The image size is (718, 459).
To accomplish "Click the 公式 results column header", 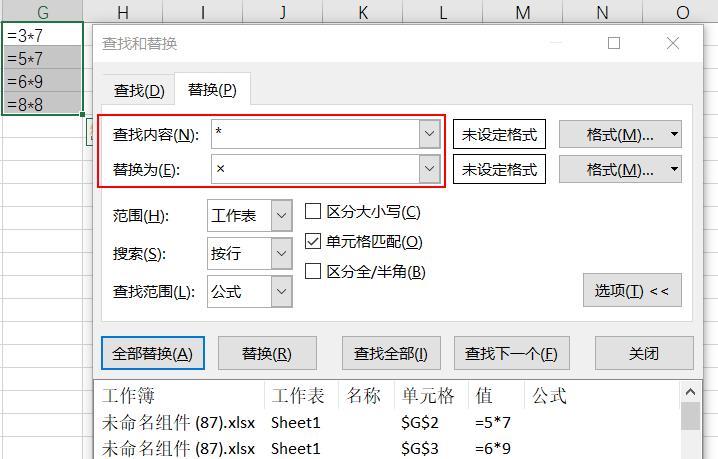I will coord(603,395).
